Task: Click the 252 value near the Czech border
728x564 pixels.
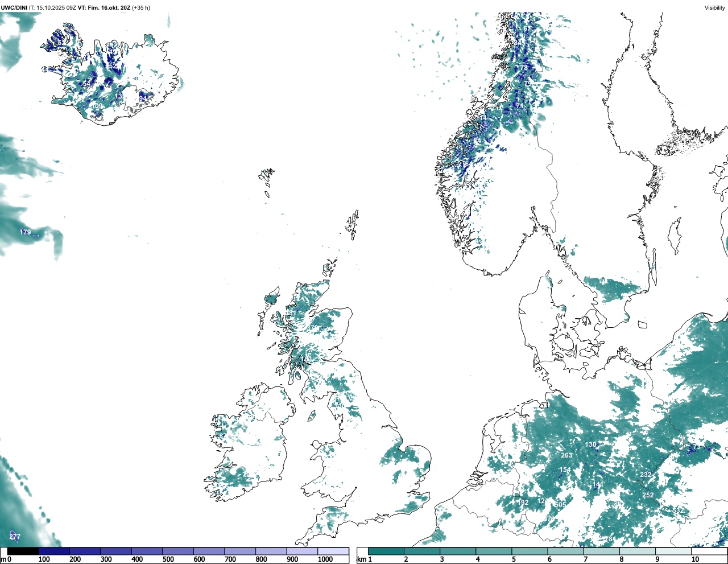Action: 648,495
